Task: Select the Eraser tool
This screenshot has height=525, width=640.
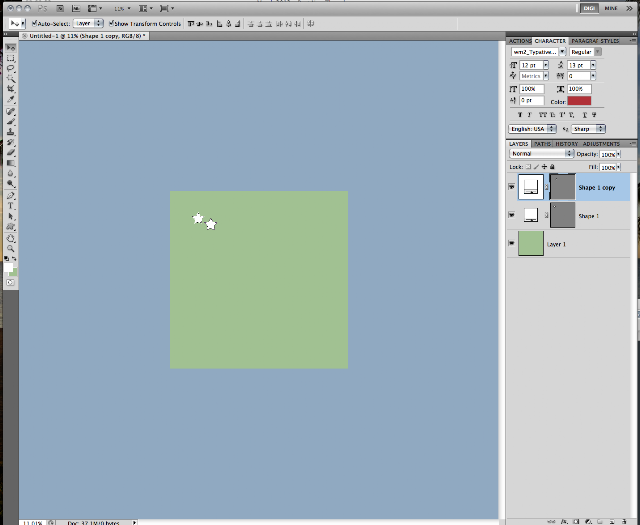Action: tap(11, 153)
